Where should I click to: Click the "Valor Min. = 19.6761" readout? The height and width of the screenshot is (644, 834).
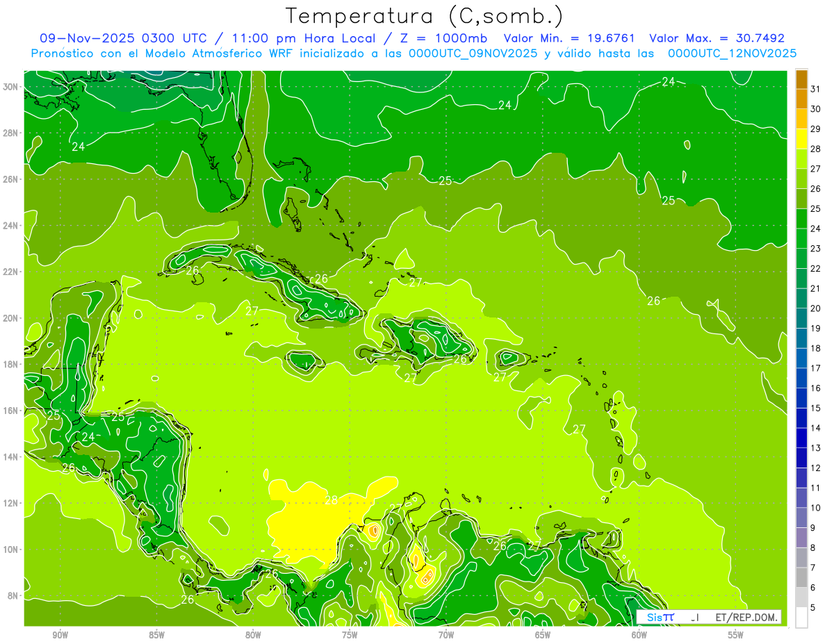(570, 38)
